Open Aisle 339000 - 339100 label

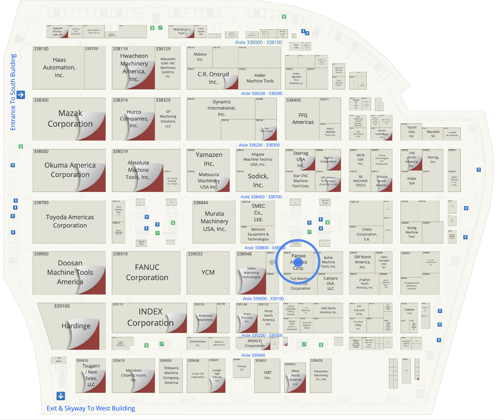click(263, 299)
